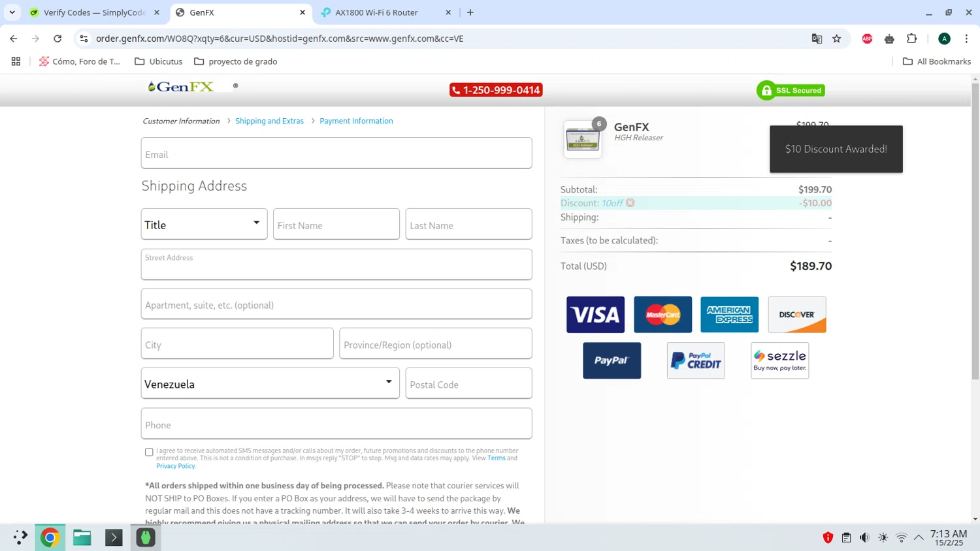Open the tab search dropdown arrow
980x551 pixels.
pyautogui.click(x=12, y=12)
